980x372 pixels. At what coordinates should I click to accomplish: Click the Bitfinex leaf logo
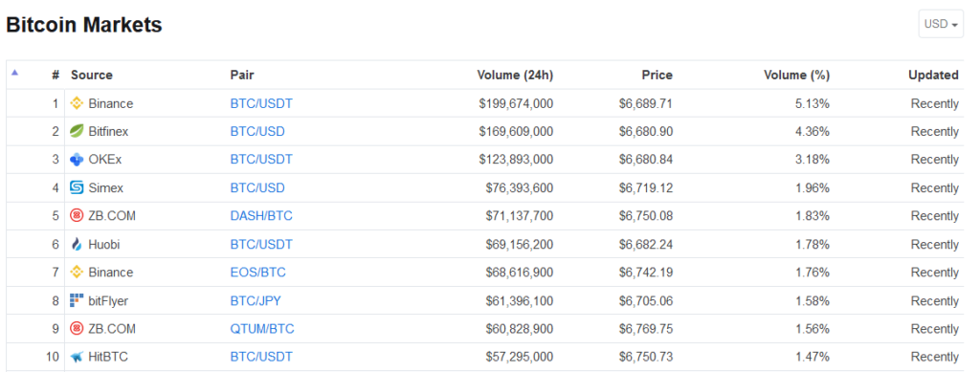[77, 132]
